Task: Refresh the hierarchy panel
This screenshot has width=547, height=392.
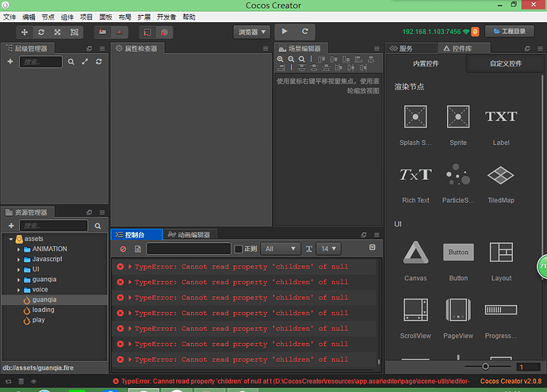Action: coord(99,62)
